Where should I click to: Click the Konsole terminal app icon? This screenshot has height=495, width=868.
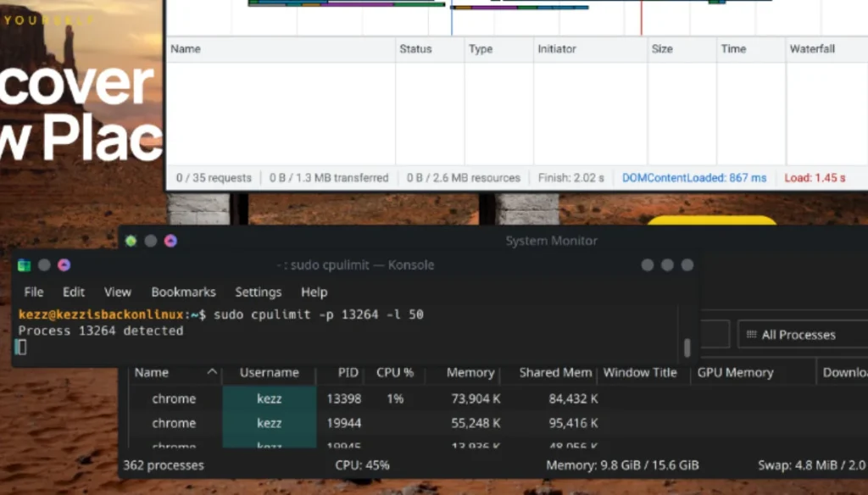[24, 265]
